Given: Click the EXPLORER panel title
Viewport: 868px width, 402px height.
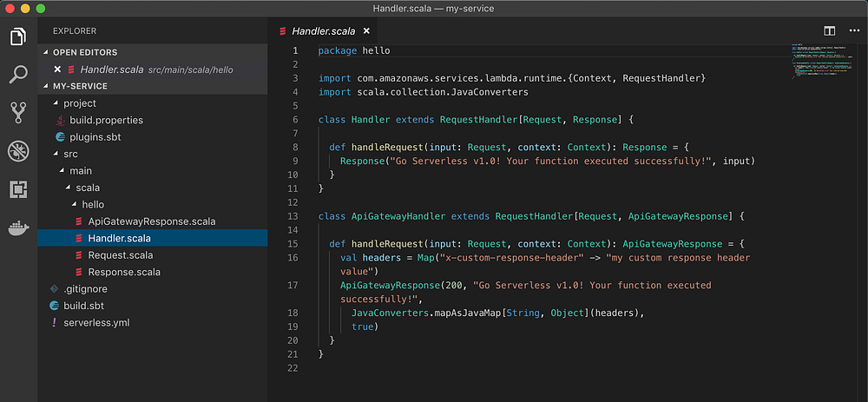Looking at the screenshot, I should (x=75, y=31).
